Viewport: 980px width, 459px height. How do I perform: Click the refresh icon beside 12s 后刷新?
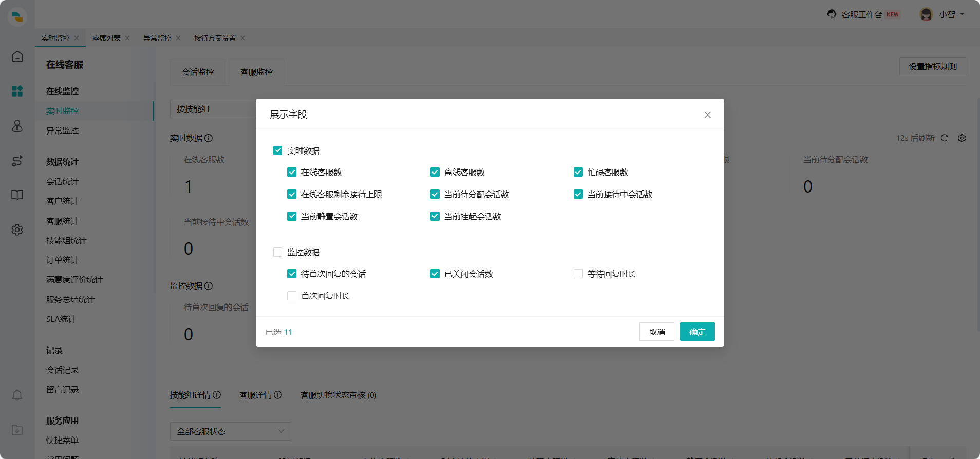[x=944, y=138]
